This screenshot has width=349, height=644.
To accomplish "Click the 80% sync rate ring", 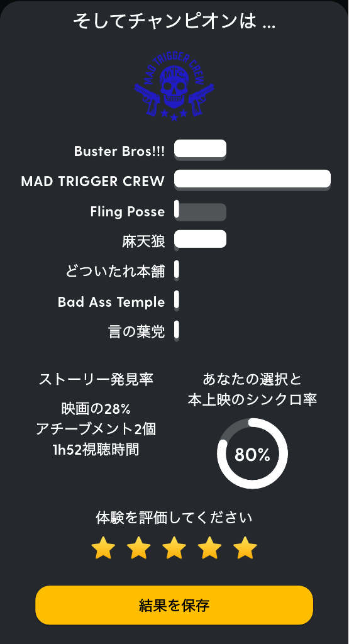I will point(252,454).
